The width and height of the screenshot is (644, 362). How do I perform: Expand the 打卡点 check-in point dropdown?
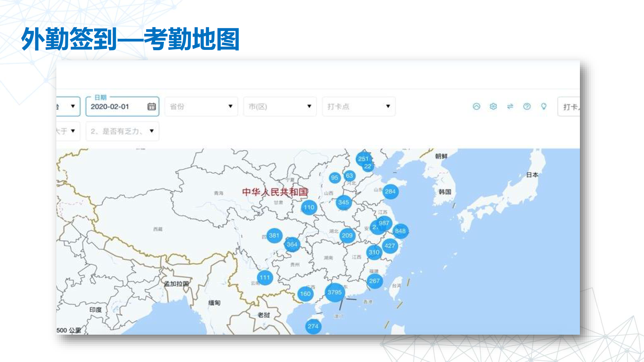click(x=359, y=107)
